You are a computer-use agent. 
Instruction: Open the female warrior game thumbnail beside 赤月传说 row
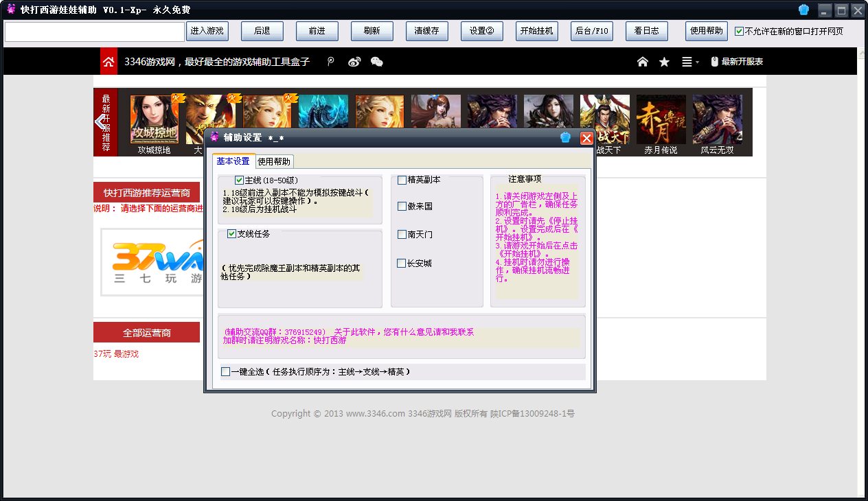click(549, 111)
